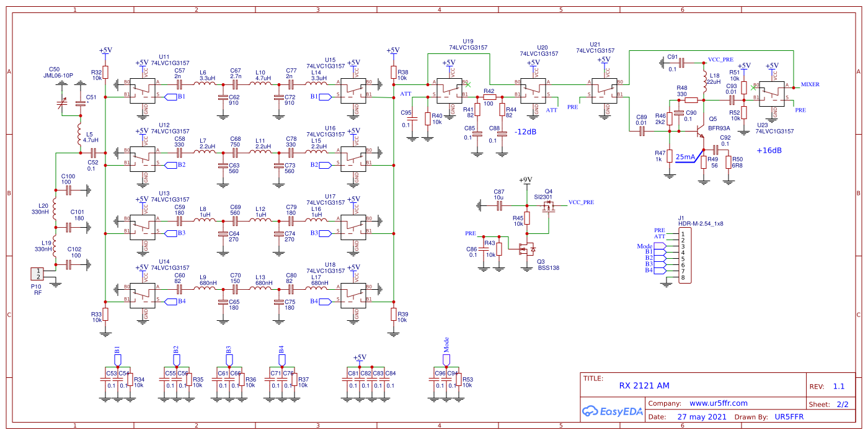Click the Q3 BSS138 MOSFET symbol
The width and height of the screenshot is (868, 435).
point(526,250)
